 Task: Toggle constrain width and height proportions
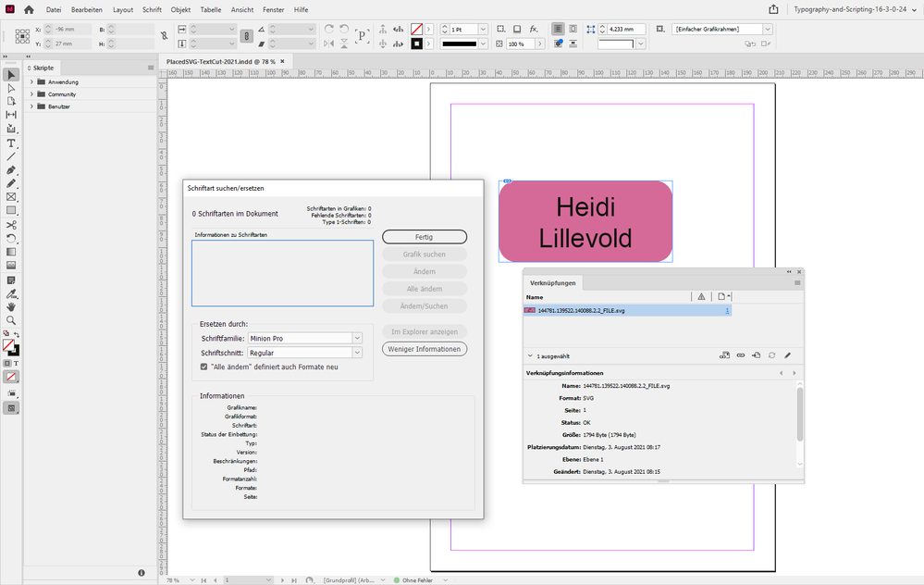165,36
